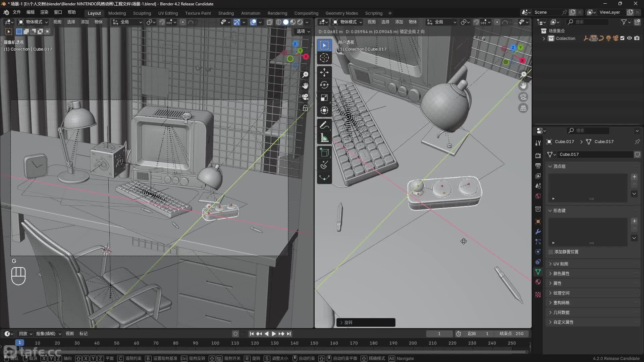Select the Rotate tool in the right viewport toolbar

tap(324, 85)
